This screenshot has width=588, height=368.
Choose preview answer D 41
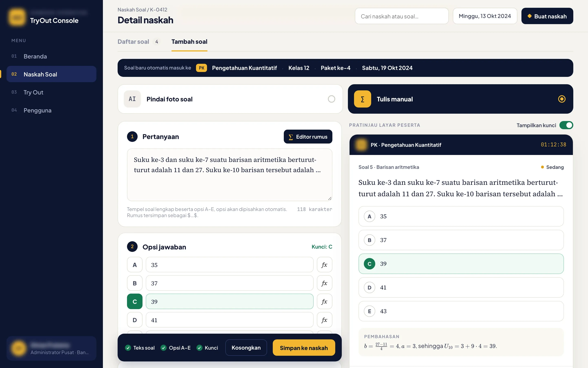(461, 287)
